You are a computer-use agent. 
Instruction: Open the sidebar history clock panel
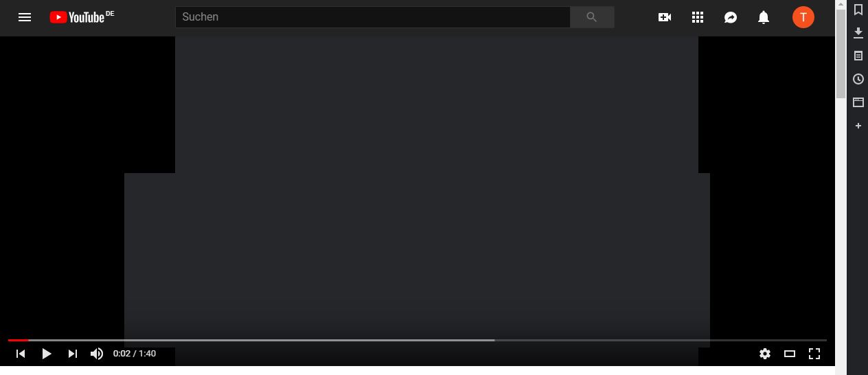click(858, 79)
